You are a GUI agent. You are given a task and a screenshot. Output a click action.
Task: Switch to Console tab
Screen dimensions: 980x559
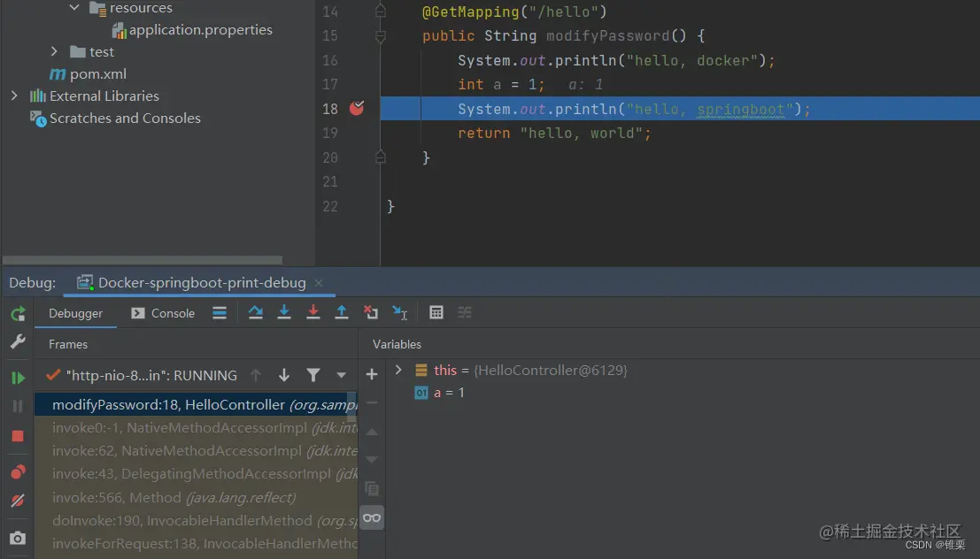[163, 313]
